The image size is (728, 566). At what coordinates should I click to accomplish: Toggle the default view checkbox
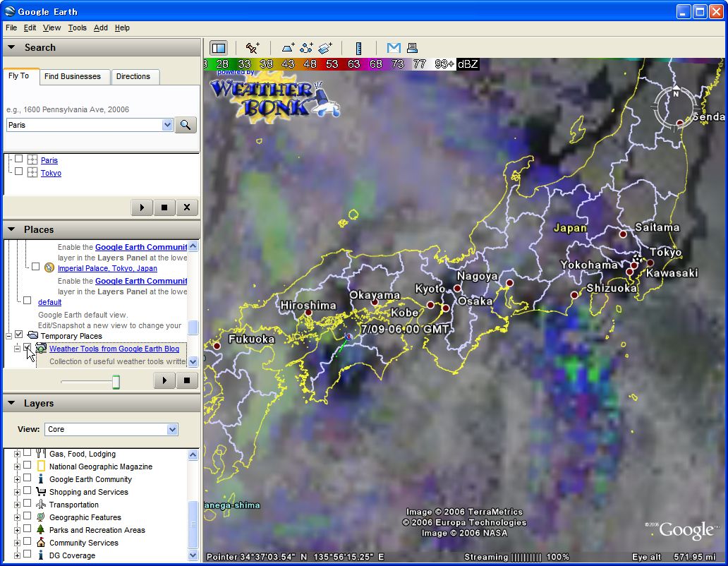point(28,301)
